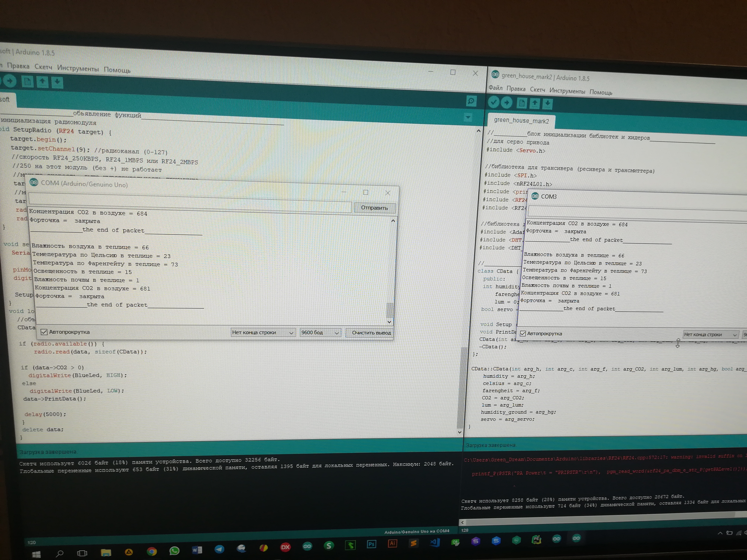The image size is (747, 560).
Task: Select the green_house_mark2 sketch tab
Action: tap(521, 120)
